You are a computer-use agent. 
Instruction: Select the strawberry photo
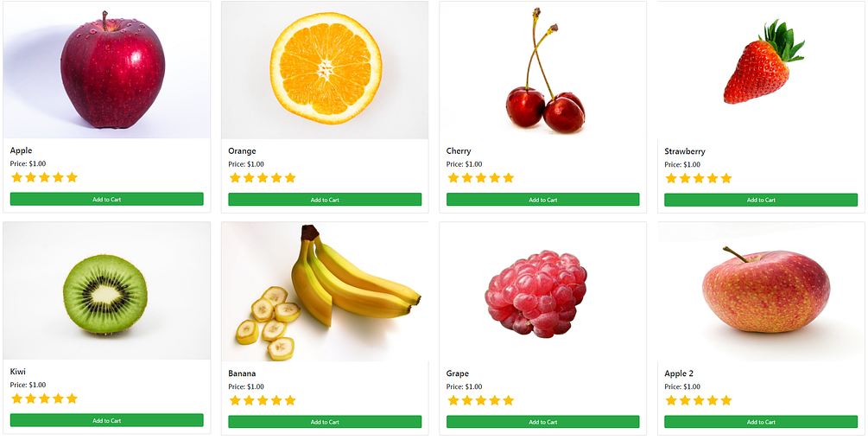click(x=761, y=70)
